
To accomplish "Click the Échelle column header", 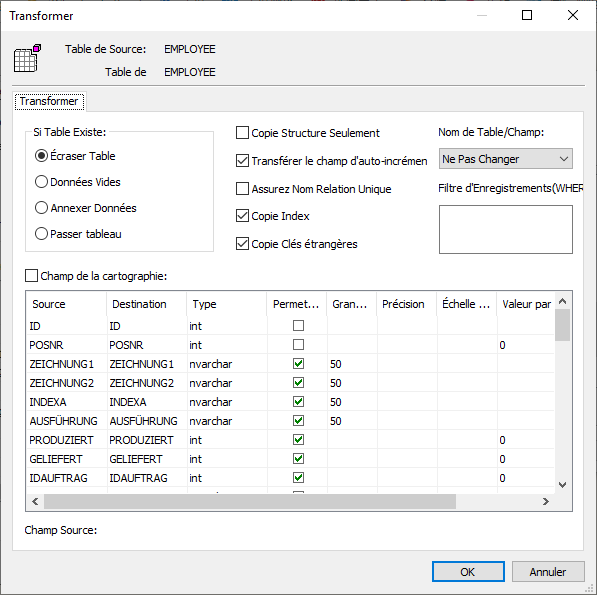I will [x=467, y=304].
